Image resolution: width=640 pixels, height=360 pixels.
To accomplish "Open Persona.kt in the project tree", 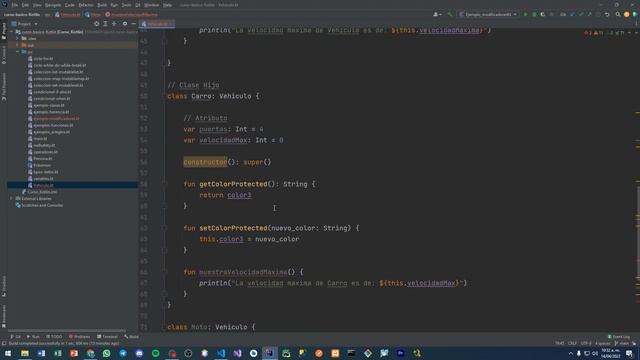I will 42,158.
